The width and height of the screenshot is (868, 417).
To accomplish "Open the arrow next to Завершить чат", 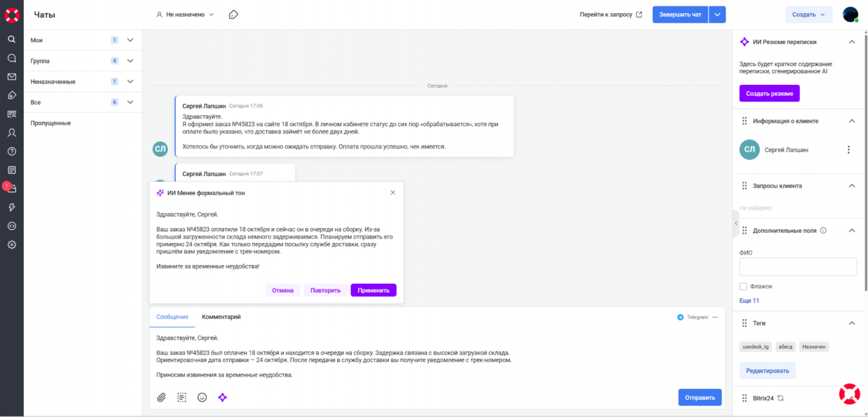I will pos(717,15).
